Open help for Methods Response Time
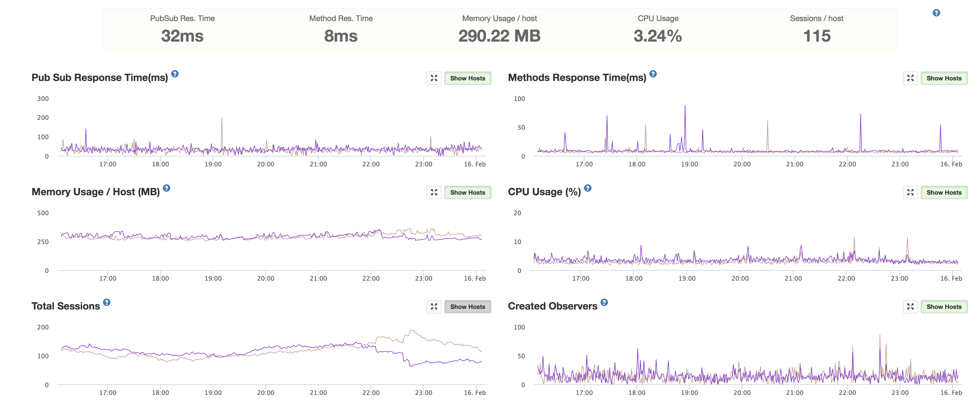980x411 pixels. coord(653,74)
